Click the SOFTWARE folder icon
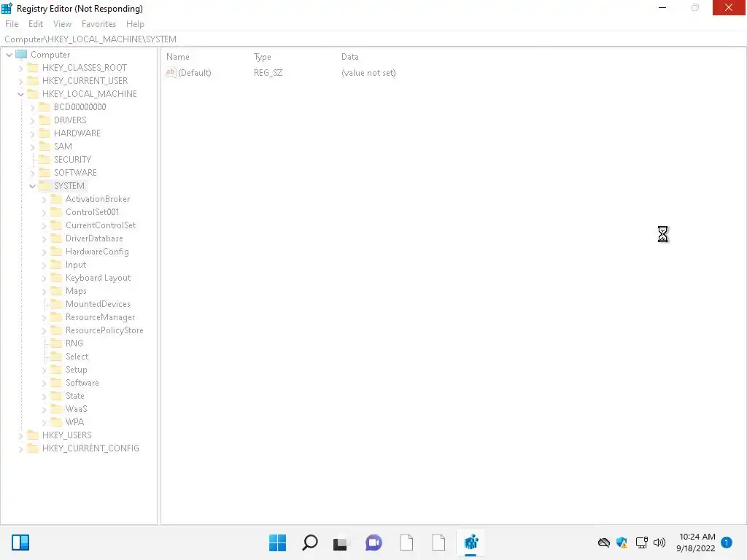This screenshot has height=560, width=747. pos(44,172)
